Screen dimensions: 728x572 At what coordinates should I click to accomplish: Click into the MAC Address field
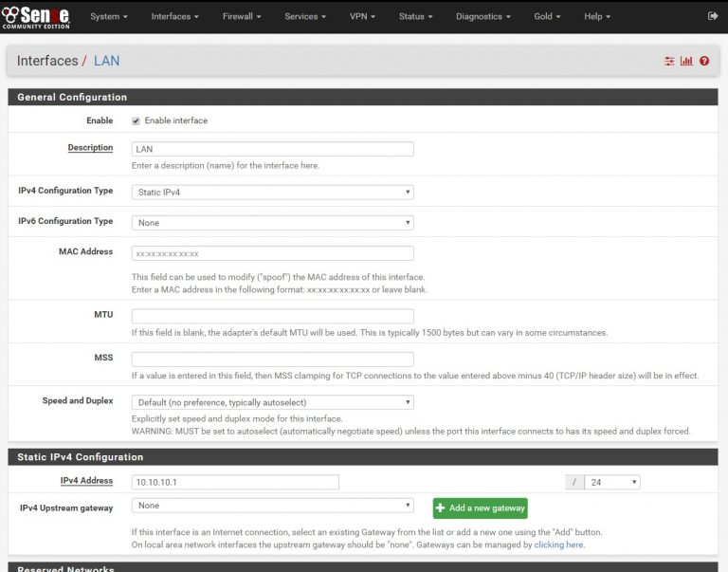pos(273,253)
